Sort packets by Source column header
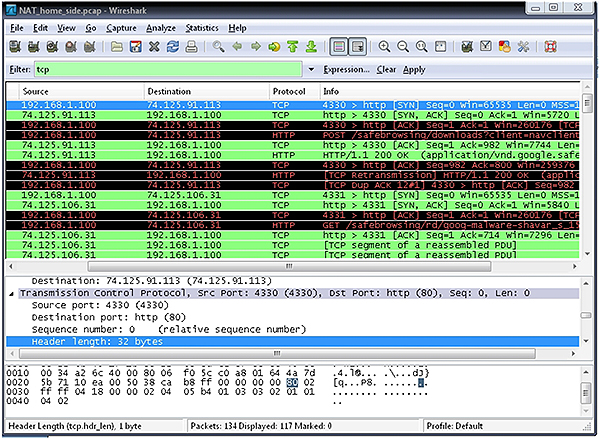 (81, 91)
